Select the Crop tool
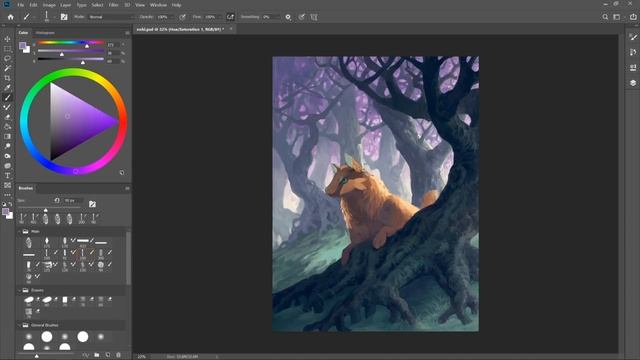Image resolution: width=640 pixels, height=360 pixels. pyautogui.click(x=7, y=78)
